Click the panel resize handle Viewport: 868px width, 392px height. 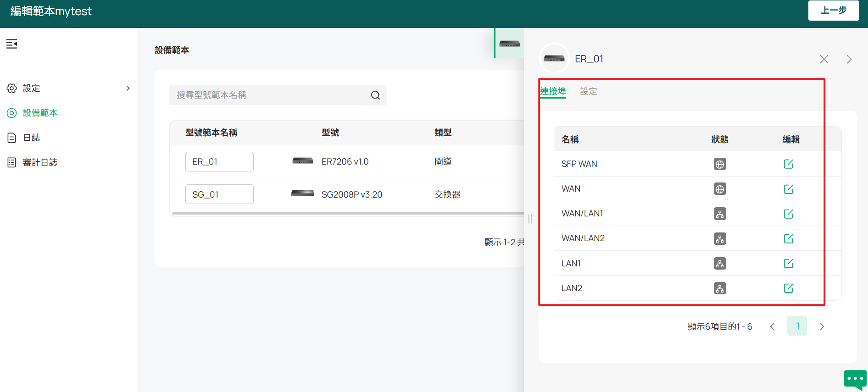pos(530,219)
